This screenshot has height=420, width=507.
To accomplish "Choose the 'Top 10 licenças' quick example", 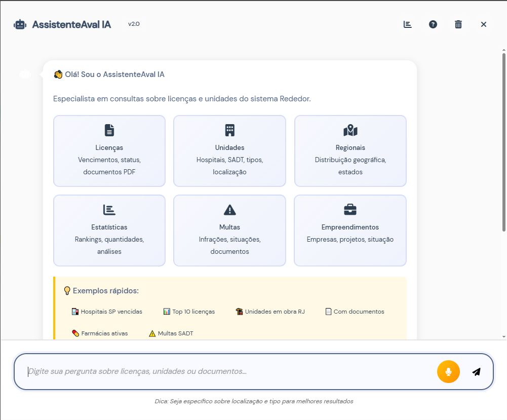I will (189, 312).
